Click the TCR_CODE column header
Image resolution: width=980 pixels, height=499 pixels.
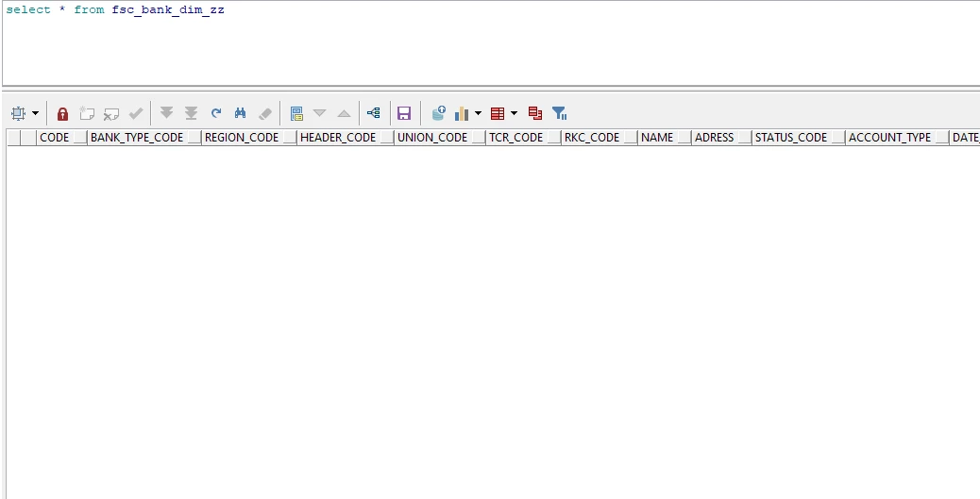(515, 138)
